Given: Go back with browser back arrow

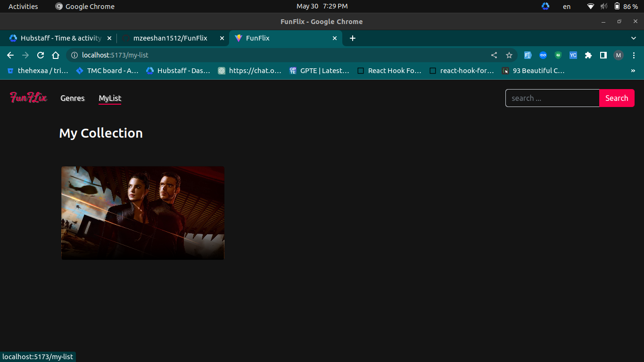Looking at the screenshot, I should (x=10, y=55).
